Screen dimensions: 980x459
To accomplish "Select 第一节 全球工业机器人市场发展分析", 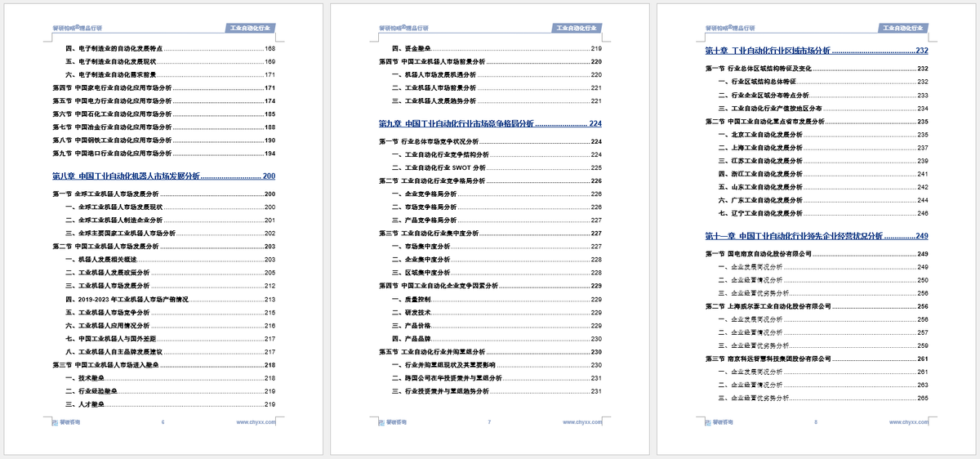I will coord(163,194).
